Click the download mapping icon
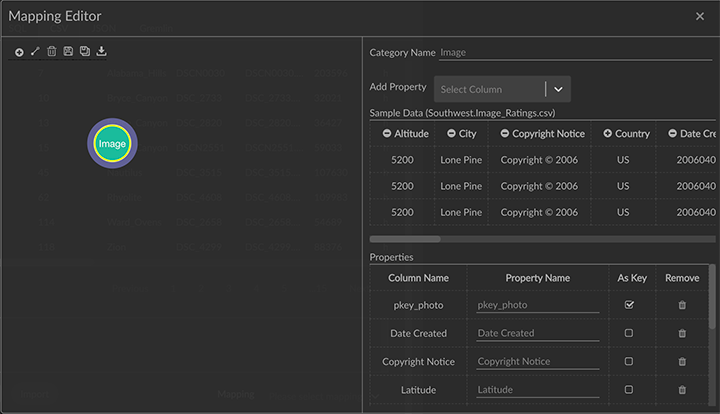The width and height of the screenshot is (720, 414). pos(101,51)
